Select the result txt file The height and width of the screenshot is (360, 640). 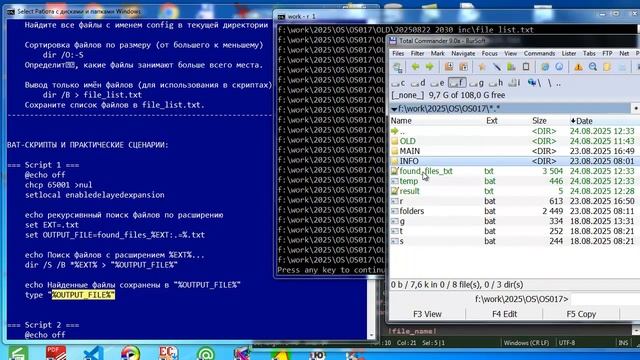pos(514,191)
